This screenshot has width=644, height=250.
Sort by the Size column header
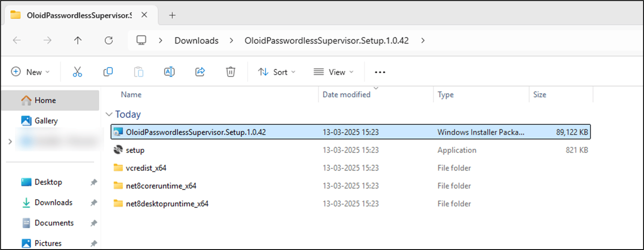(540, 95)
